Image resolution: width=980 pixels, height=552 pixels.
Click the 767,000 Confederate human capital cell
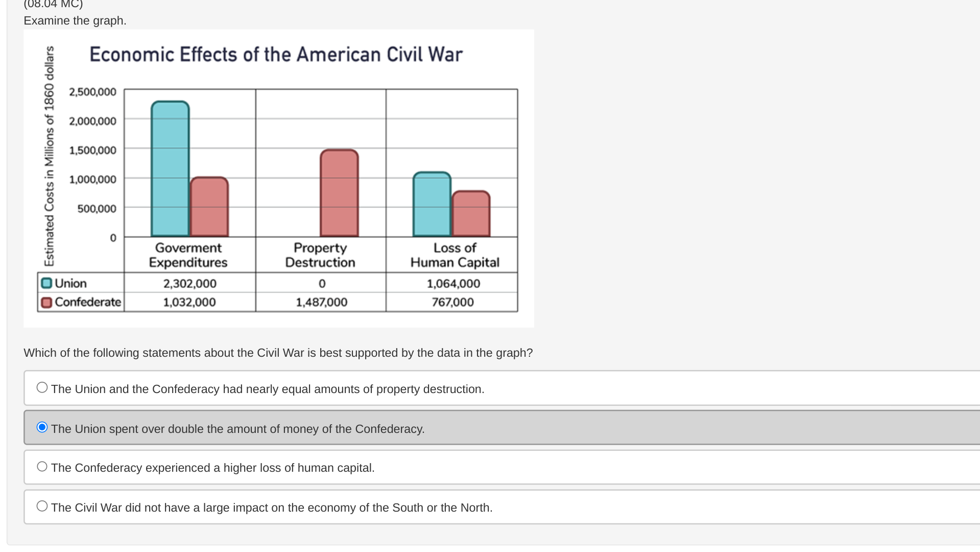(452, 302)
